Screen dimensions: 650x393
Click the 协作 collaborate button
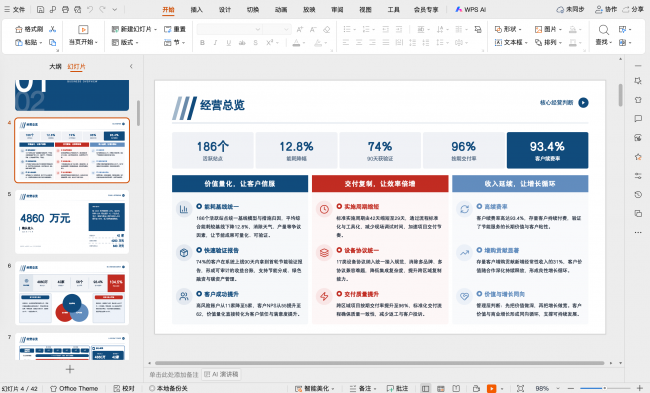(x=606, y=9)
